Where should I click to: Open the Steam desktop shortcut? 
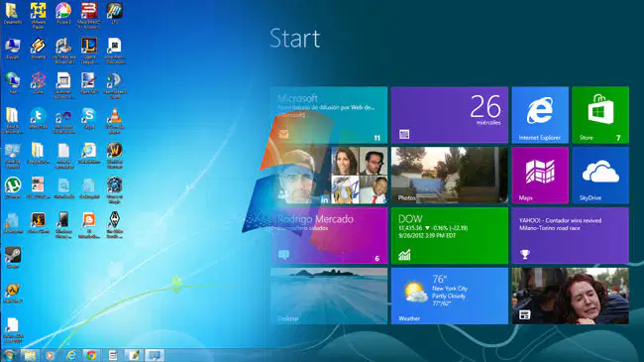(x=13, y=258)
